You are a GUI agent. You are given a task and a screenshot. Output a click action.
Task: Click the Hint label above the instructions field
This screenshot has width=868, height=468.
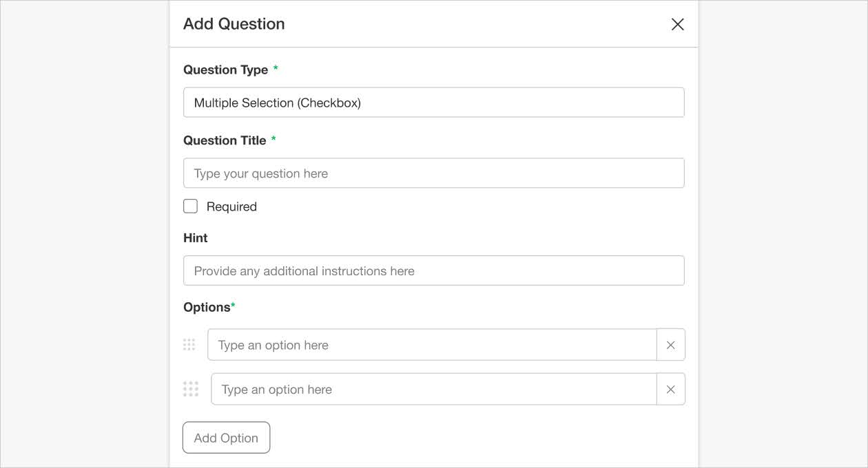[195, 237]
